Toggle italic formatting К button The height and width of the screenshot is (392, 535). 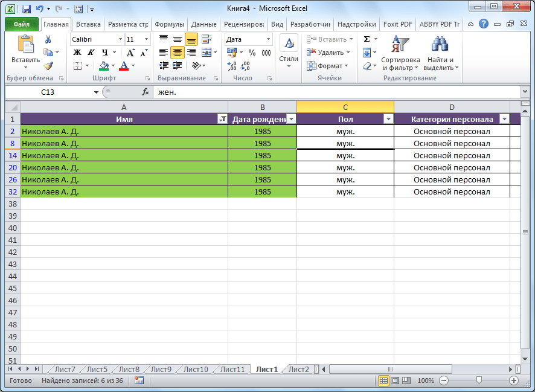point(91,53)
